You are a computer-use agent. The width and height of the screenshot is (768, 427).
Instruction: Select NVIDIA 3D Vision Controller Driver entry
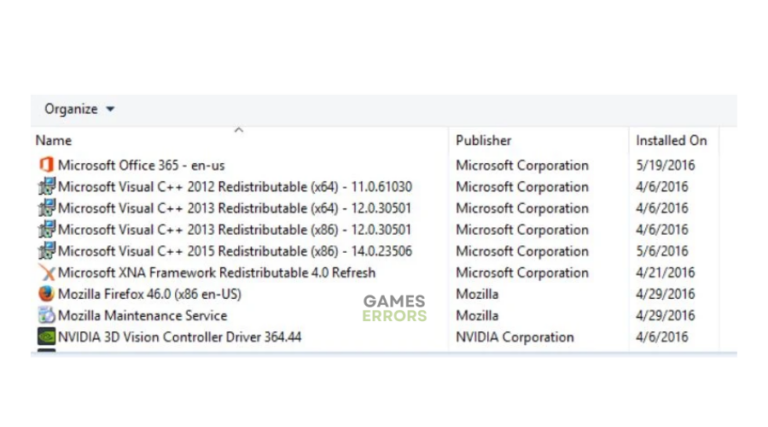click(179, 337)
